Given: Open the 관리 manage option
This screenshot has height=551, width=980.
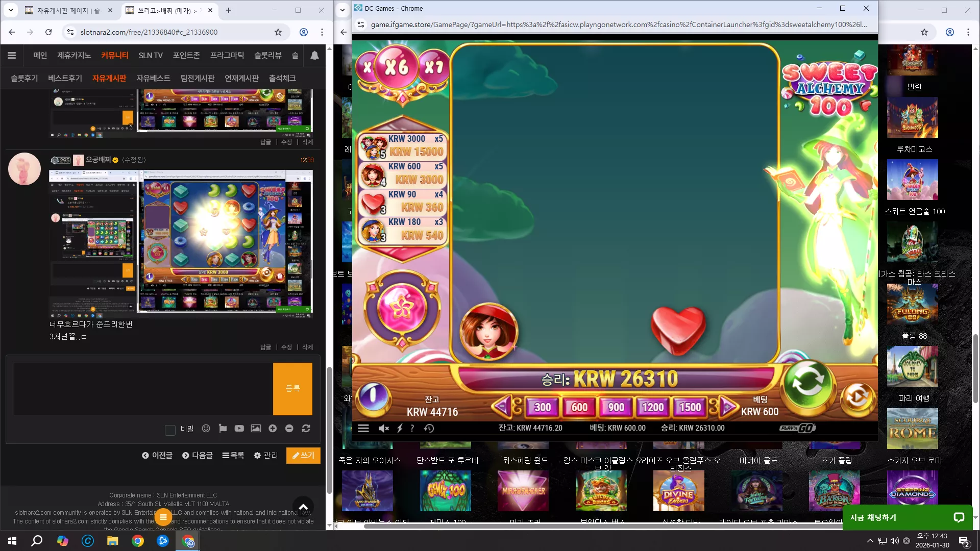Looking at the screenshot, I should (266, 455).
